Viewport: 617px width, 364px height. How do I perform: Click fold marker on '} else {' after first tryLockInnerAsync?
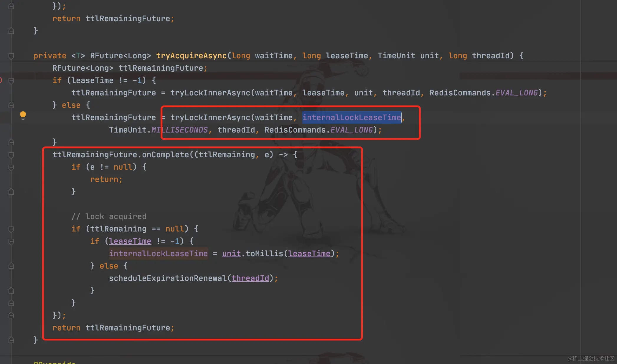click(11, 105)
